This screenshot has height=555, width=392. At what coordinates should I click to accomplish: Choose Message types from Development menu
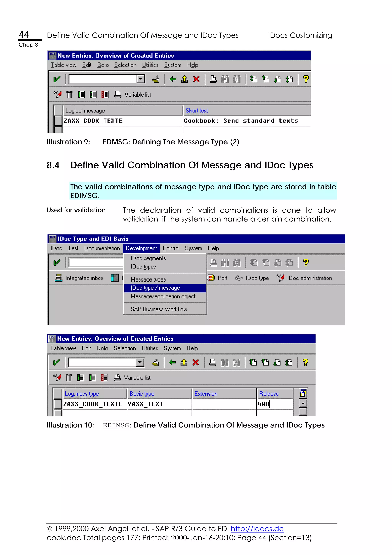[148, 279]
